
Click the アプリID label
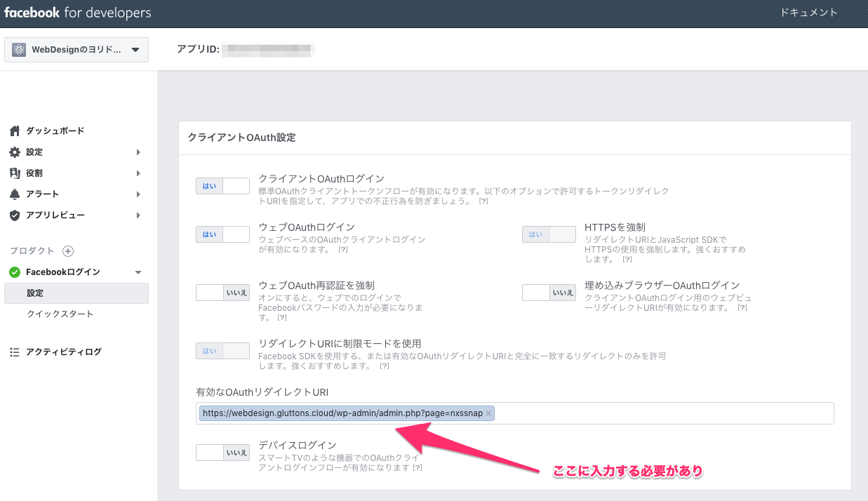tap(199, 50)
